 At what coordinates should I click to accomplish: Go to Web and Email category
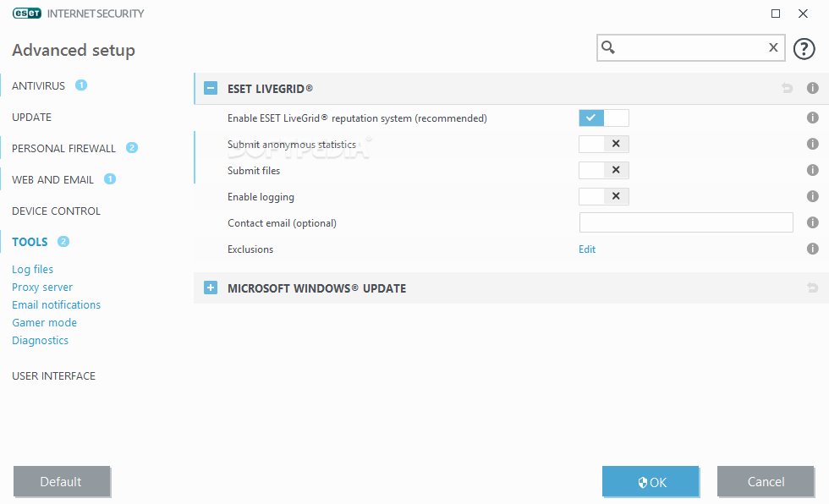pos(52,179)
